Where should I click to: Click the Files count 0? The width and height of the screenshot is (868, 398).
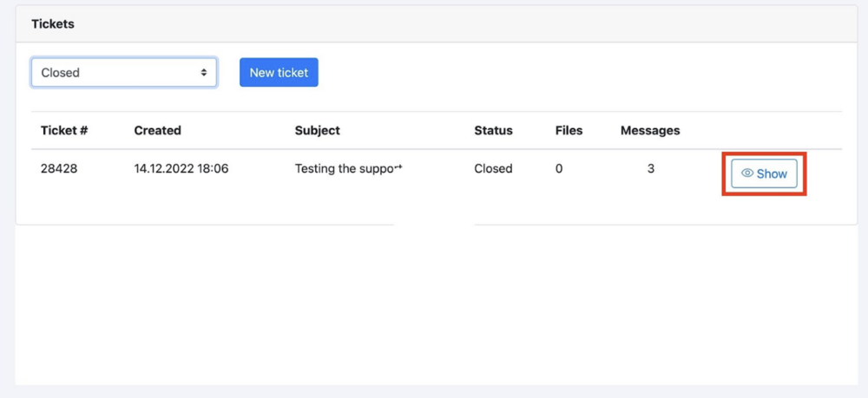coord(559,168)
